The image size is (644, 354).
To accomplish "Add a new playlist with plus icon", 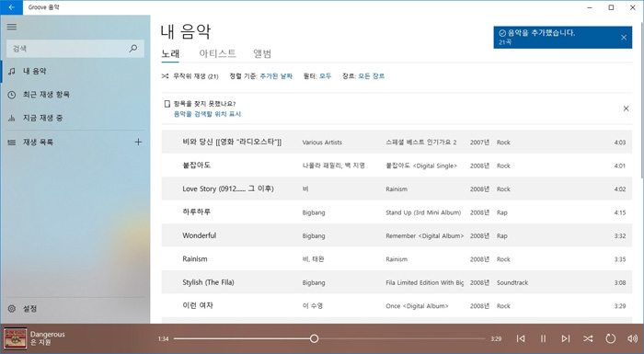I will (138, 143).
